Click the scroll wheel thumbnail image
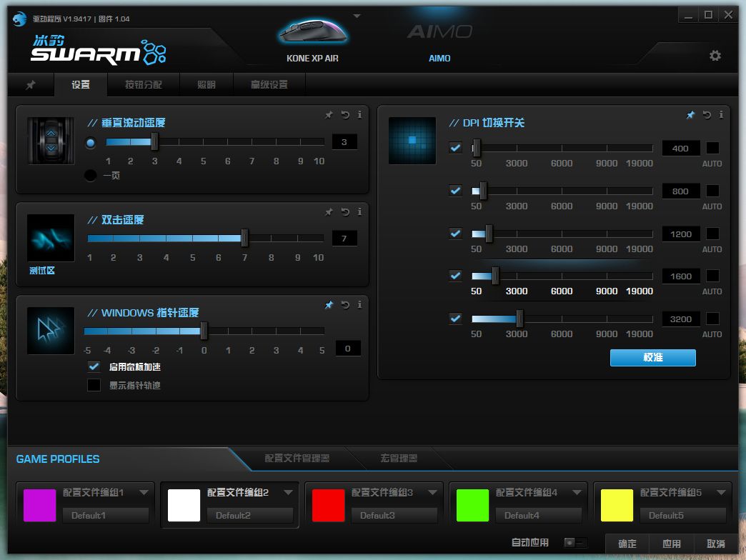The width and height of the screenshot is (746, 560). (51, 141)
